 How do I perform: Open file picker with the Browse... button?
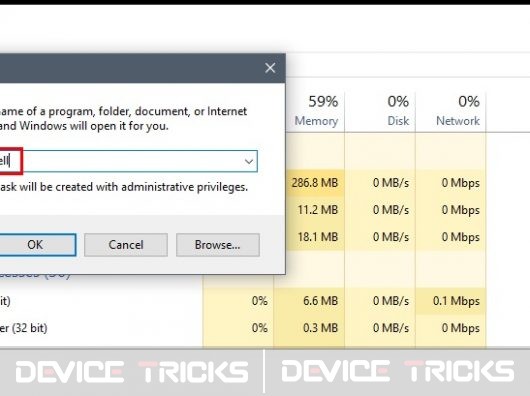(218, 245)
